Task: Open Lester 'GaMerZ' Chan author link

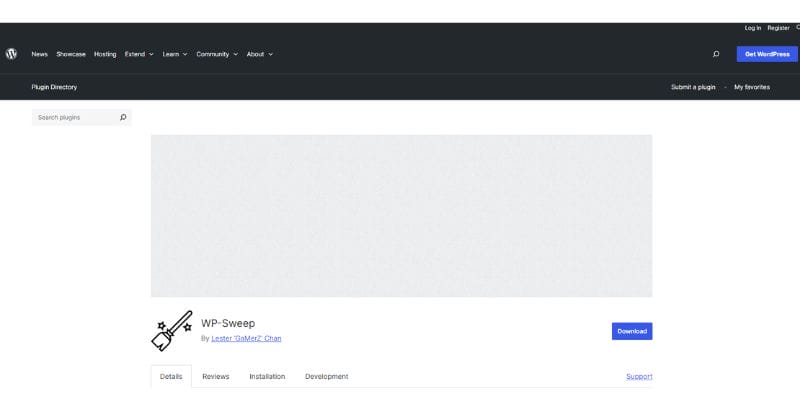Action: tap(246, 339)
